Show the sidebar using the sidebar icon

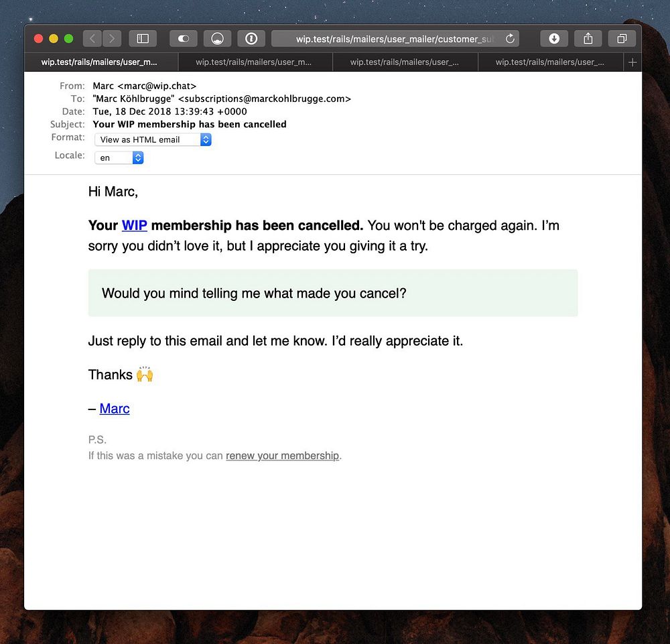pyautogui.click(x=143, y=39)
